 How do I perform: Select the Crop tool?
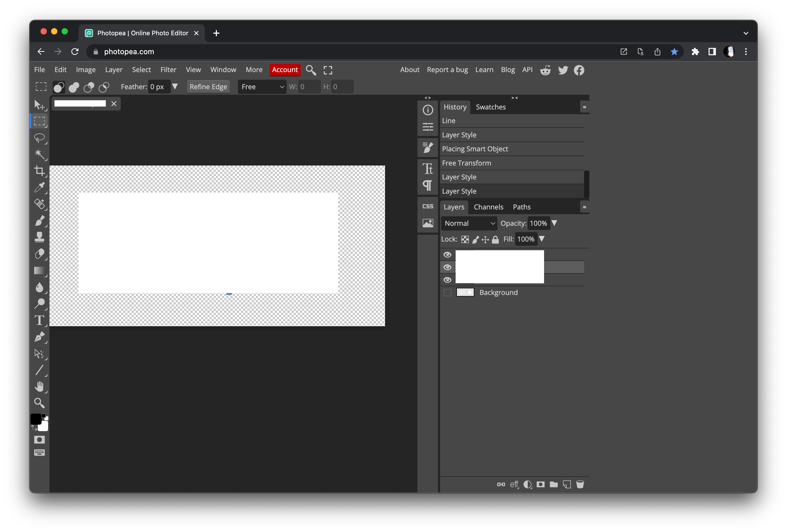(x=40, y=171)
